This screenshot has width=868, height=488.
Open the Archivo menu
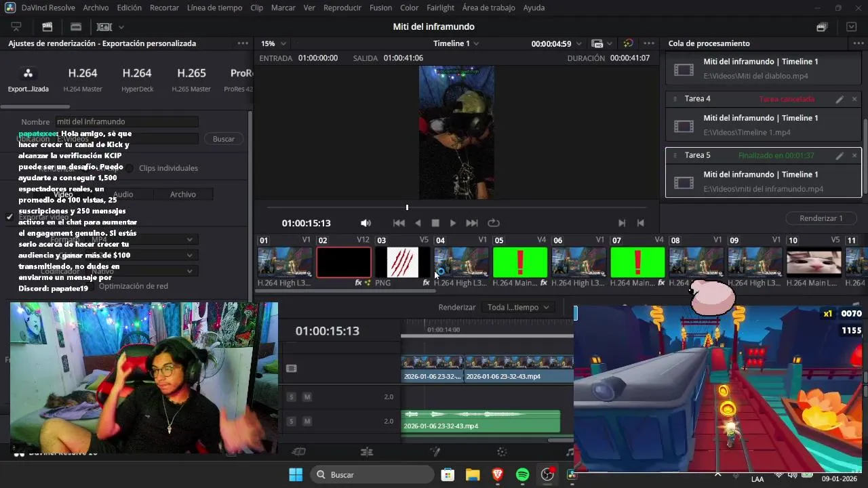click(x=96, y=7)
